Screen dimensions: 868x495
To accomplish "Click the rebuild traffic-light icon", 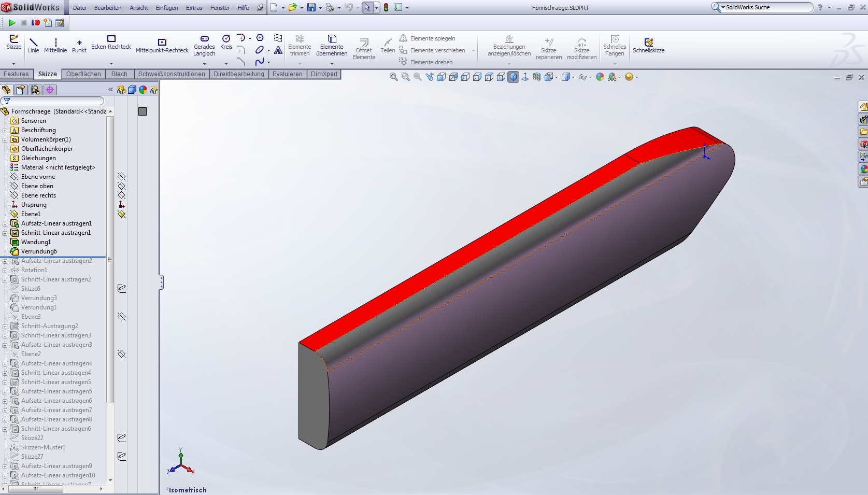I will pyautogui.click(x=386, y=8).
